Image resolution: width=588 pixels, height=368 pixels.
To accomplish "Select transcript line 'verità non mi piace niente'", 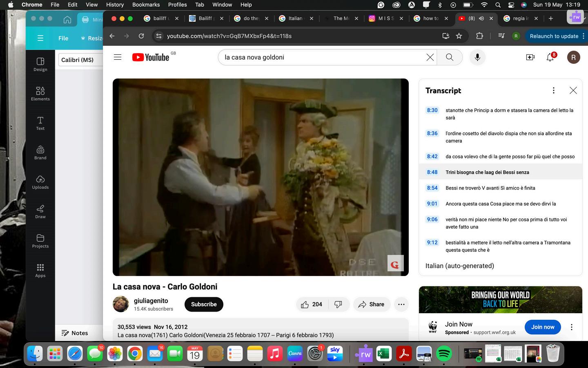I will 501,223.
